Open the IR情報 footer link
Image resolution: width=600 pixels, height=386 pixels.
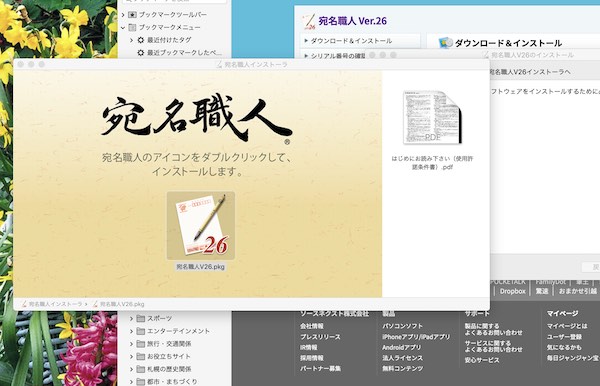(x=308, y=347)
